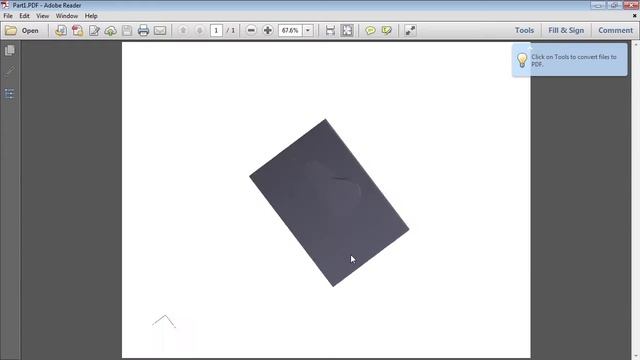640x360 pixels.
Task: Open the View menu
Action: pyautogui.click(x=42, y=16)
